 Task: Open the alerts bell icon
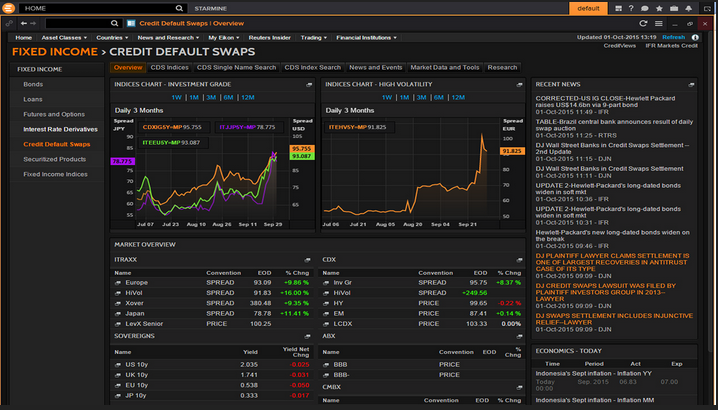coord(688,8)
